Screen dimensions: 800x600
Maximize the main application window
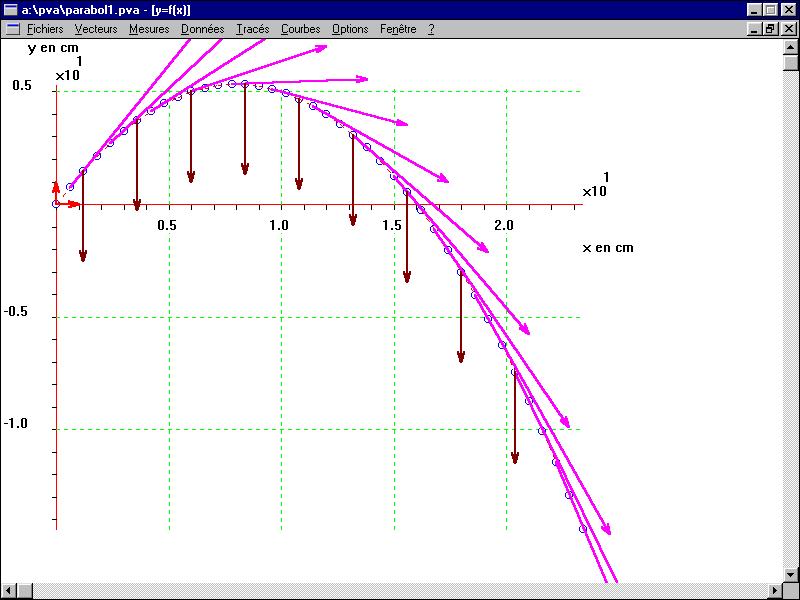[x=770, y=10]
